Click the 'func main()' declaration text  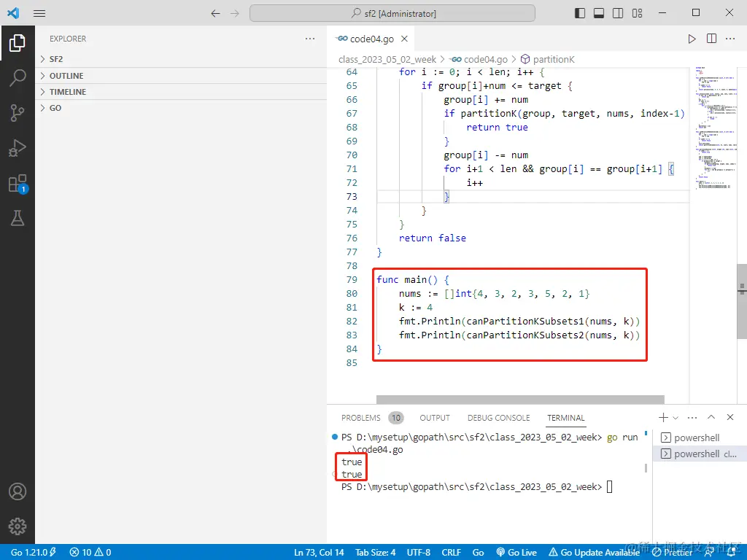(x=407, y=279)
